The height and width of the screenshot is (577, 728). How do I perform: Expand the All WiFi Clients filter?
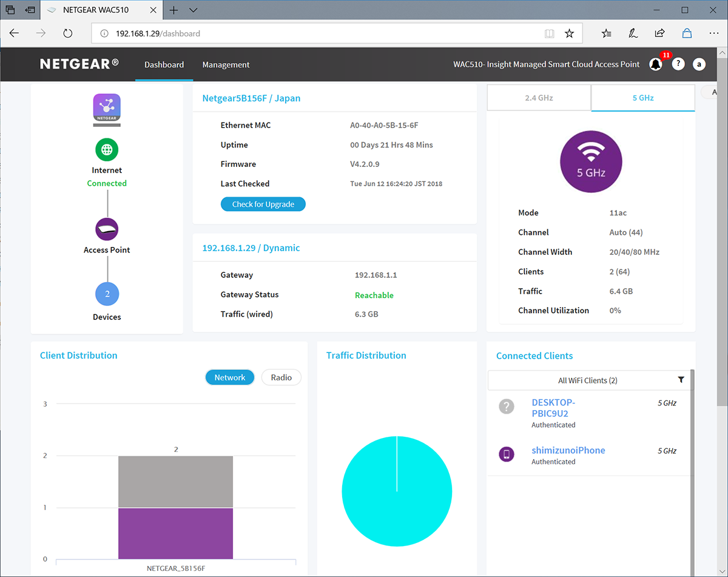587,380
